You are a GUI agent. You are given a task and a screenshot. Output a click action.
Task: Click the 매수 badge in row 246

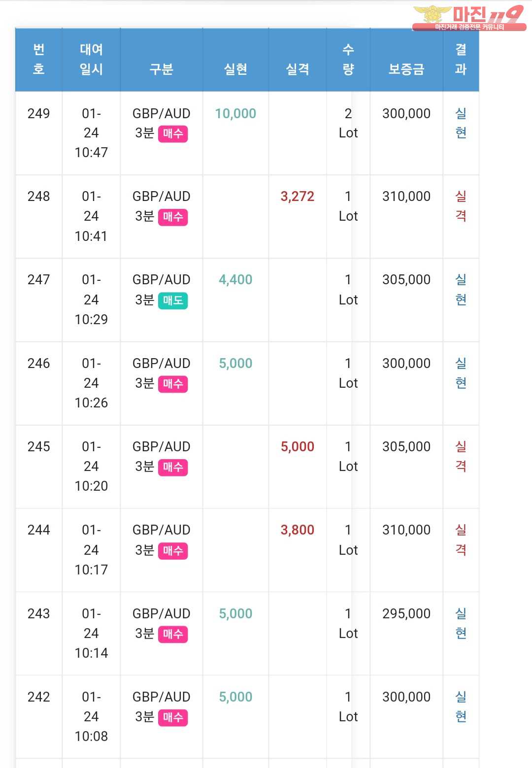pyautogui.click(x=173, y=384)
